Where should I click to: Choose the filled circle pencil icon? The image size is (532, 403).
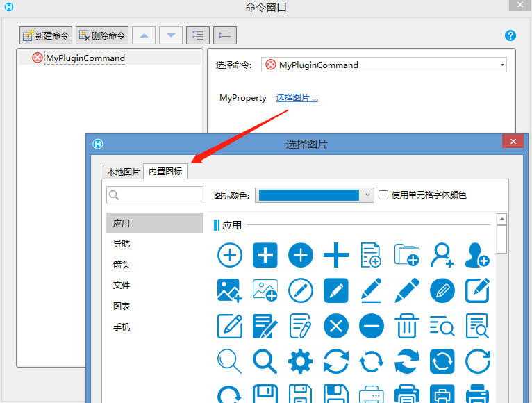tap(442, 290)
